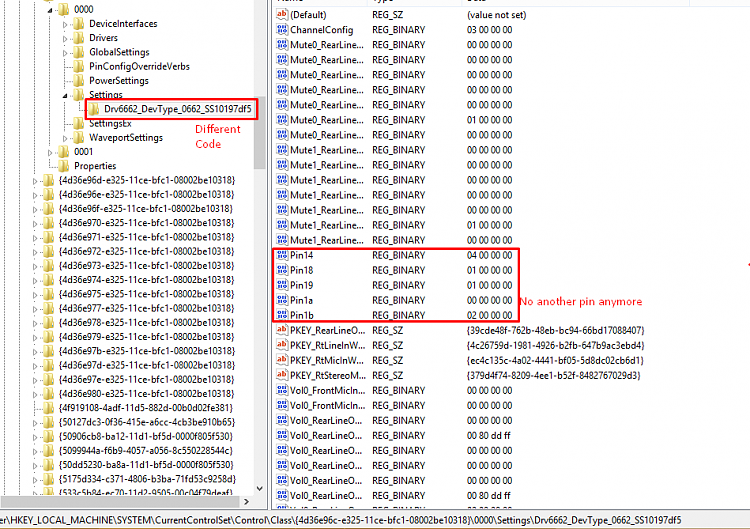Expand the {5175d334-c371-4806-b3ba-71fd53c9258d} key
The height and width of the screenshot is (529, 750).
coord(34,480)
